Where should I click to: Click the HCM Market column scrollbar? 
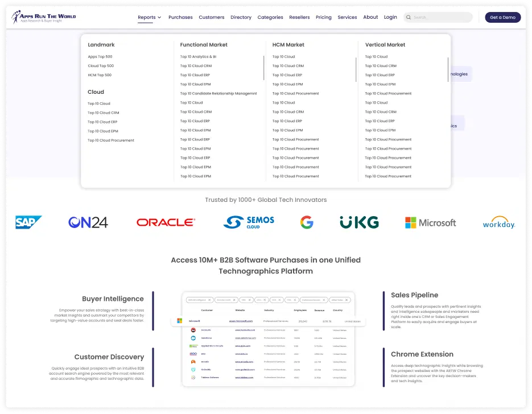(x=356, y=69)
